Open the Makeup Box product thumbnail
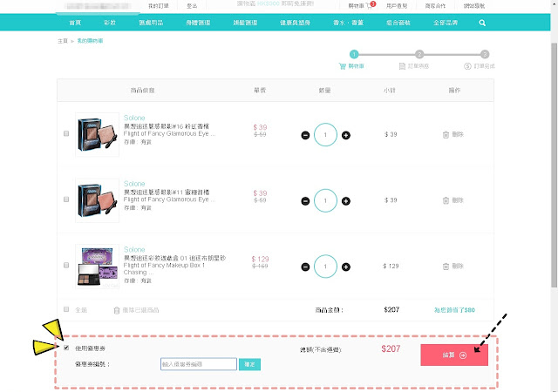This screenshot has height=392, width=558. click(x=97, y=266)
